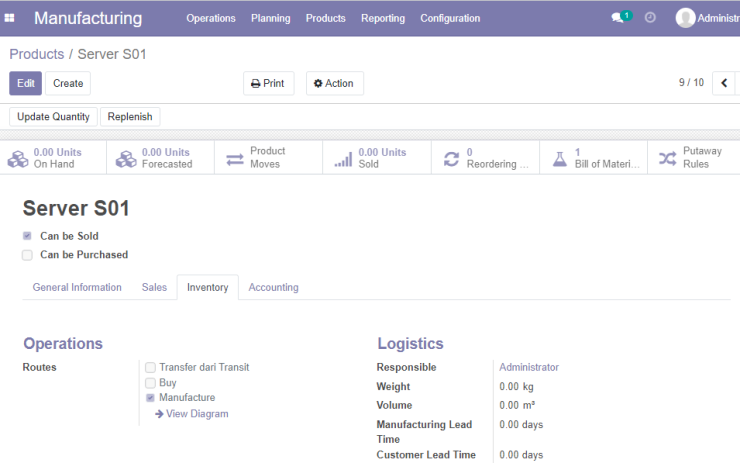Viewport: 740px width, 463px height.
Task: Switch to the General Information tab
Action: pyautogui.click(x=77, y=287)
